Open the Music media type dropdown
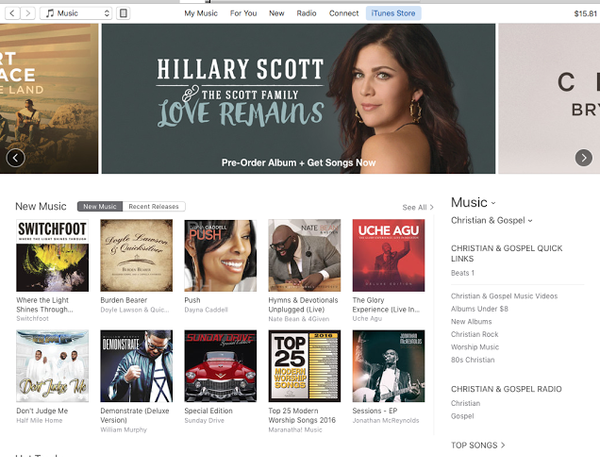 click(76, 13)
